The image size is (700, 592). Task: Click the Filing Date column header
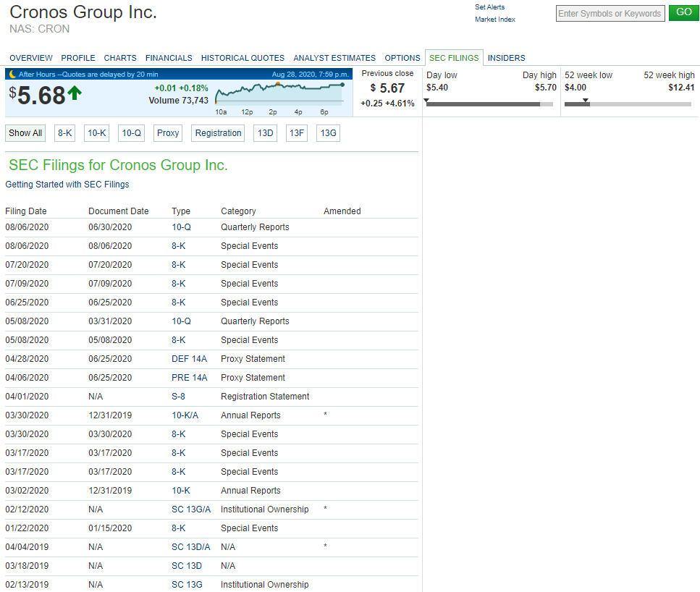coord(26,211)
